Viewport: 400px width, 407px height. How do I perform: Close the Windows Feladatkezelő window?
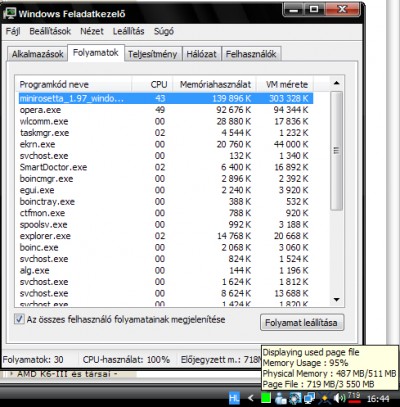(342, 10)
